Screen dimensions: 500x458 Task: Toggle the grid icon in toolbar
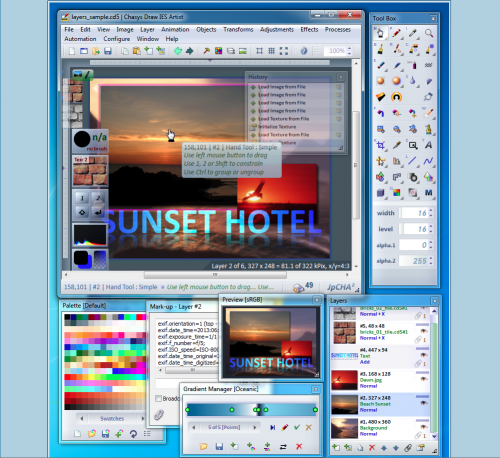click(x=271, y=51)
